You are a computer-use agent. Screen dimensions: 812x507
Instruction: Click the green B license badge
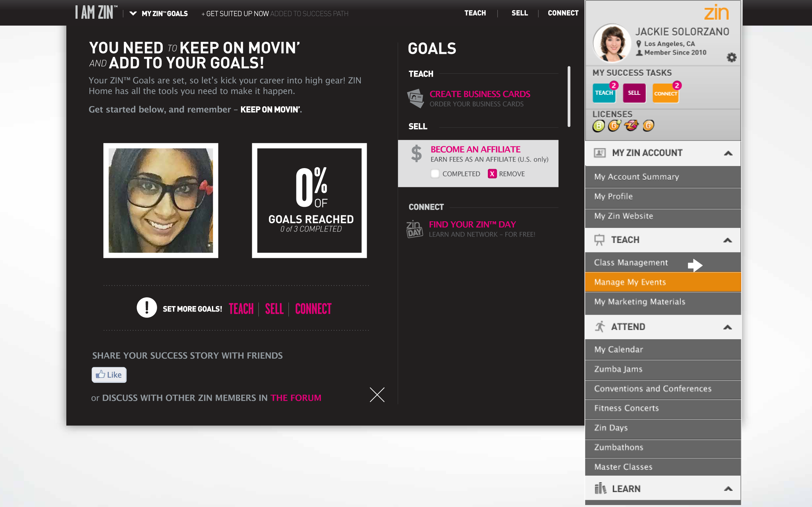pos(598,126)
